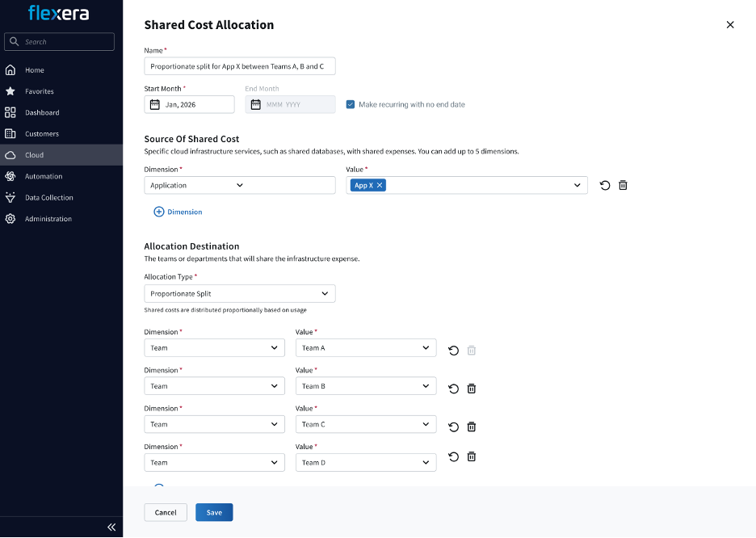Click the search magnifier icon
Image resolution: width=756 pixels, height=538 pixels.
click(14, 41)
